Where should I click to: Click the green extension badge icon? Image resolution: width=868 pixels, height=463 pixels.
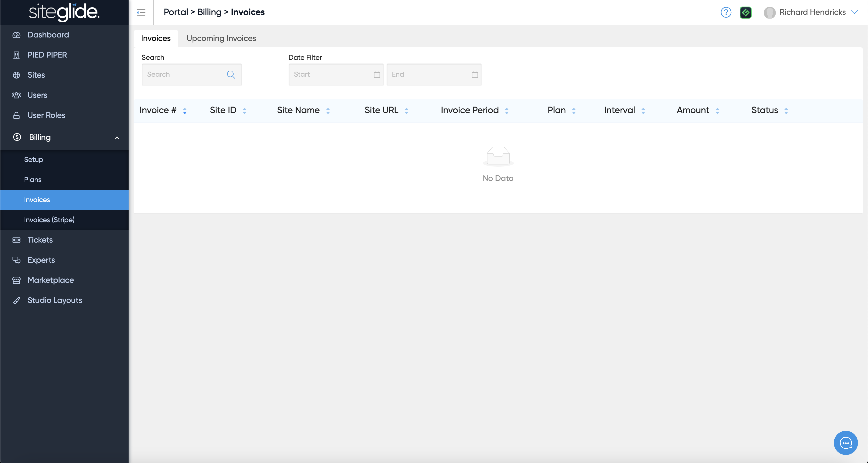(745, 13)
